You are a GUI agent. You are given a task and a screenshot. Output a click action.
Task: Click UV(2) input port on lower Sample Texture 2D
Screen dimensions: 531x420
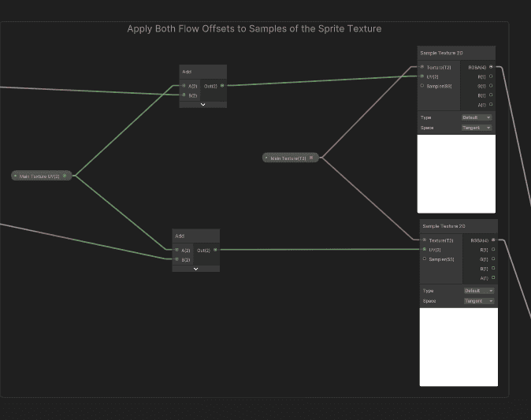click(x=425, y=249)
